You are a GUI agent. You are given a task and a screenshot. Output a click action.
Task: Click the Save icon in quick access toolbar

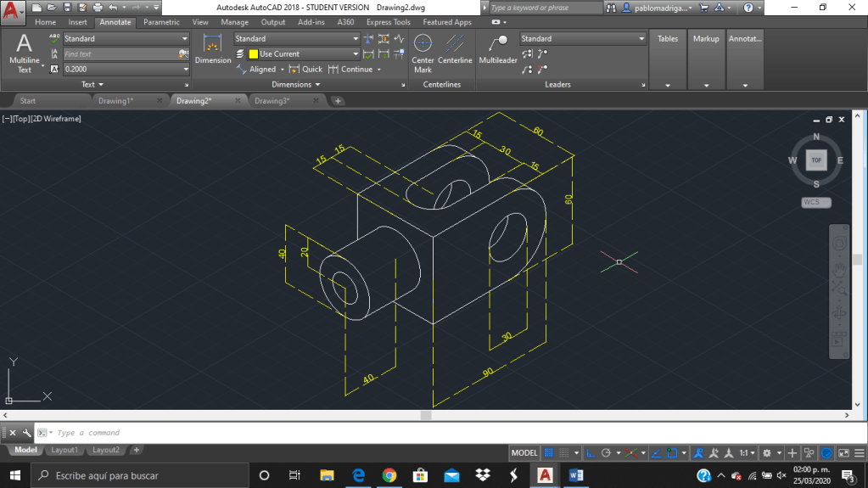[x=67, y=8]
